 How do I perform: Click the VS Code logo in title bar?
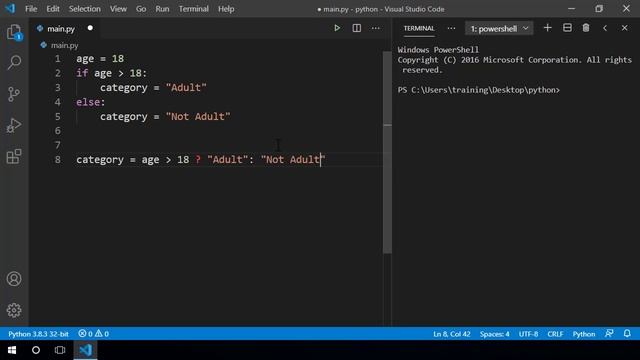(10, 9)
